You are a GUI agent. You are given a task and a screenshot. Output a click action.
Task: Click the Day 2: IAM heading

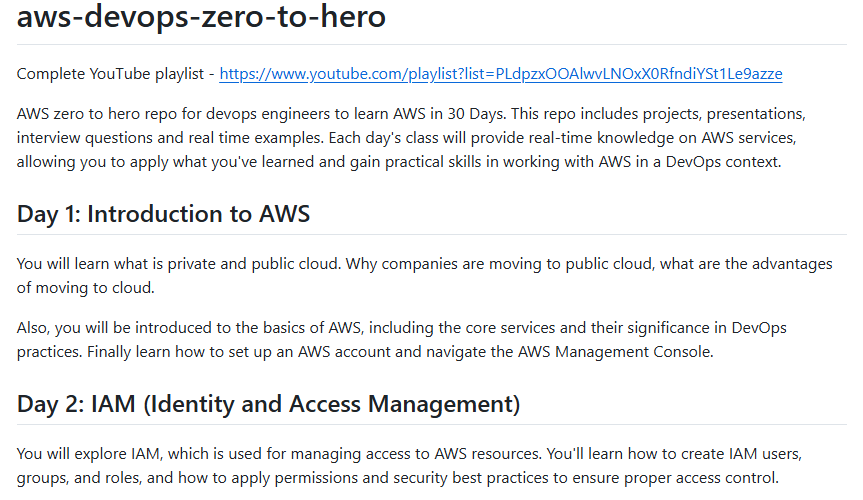pyautogui.click(x=269, y=404)
